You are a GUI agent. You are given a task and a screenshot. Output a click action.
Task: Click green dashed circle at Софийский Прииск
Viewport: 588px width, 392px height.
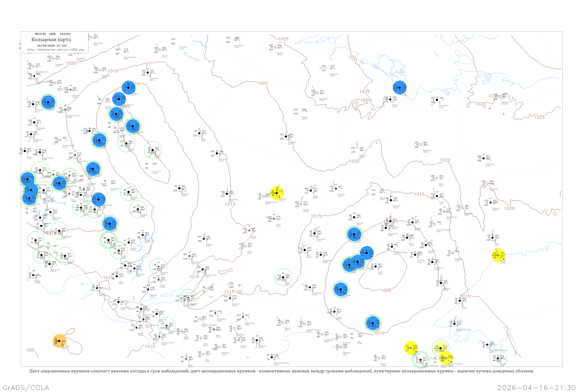420,360
